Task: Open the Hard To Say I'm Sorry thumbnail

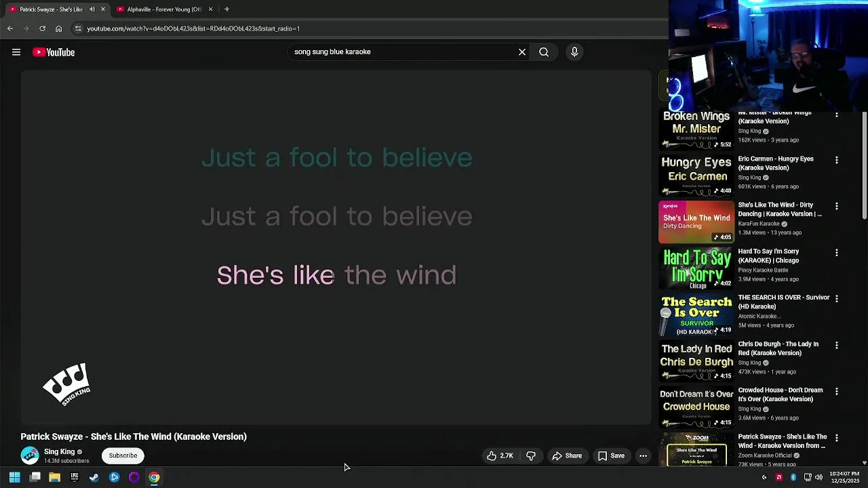Action: pos(696,268)
